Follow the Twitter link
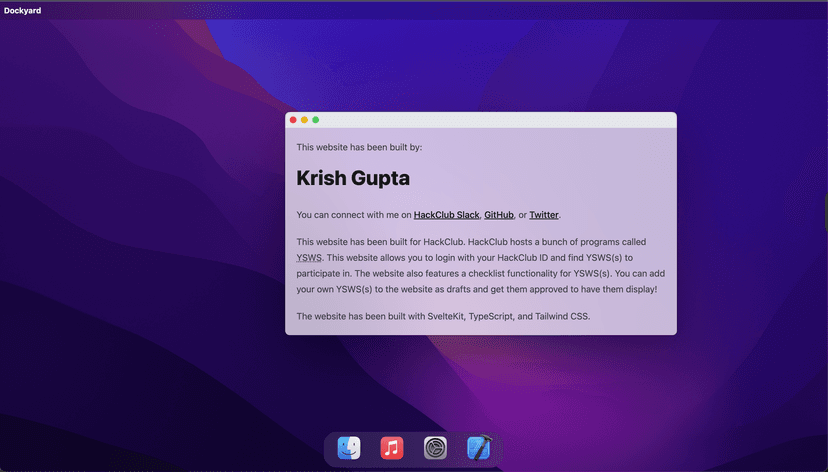828x472 pixels. coord(543,215)
